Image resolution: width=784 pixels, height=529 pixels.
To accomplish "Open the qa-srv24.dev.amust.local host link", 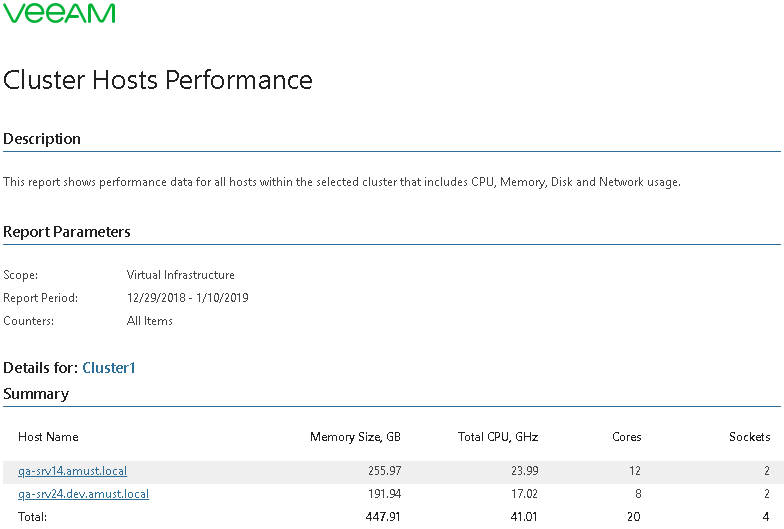I will pos(84,494).
